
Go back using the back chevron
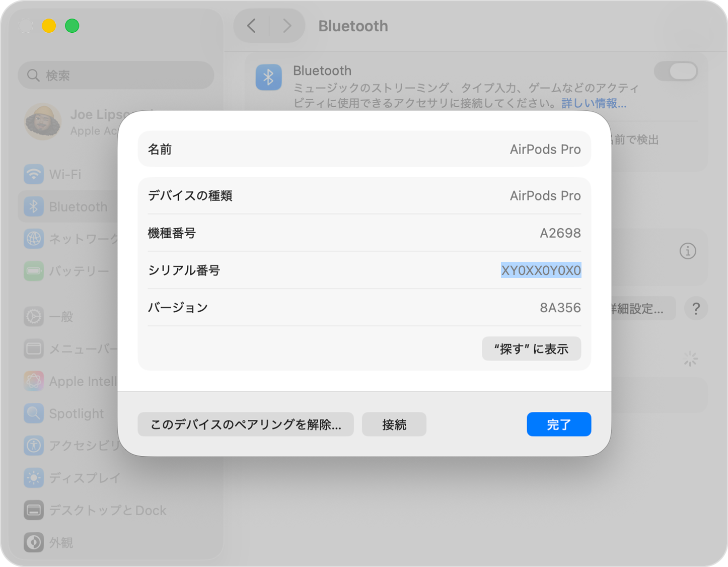point(251,26)
